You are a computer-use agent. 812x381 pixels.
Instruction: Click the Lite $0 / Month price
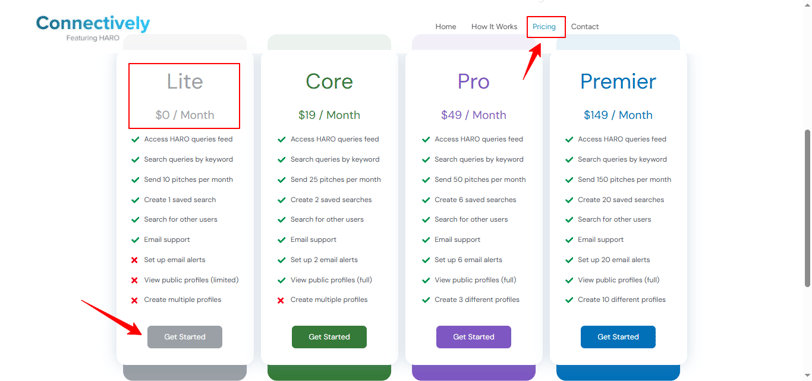coord(185,115)
